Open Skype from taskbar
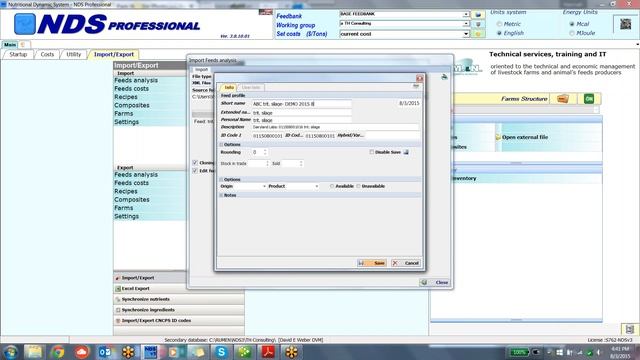Viewport: 640px width, 360px height. coord(221,352)
